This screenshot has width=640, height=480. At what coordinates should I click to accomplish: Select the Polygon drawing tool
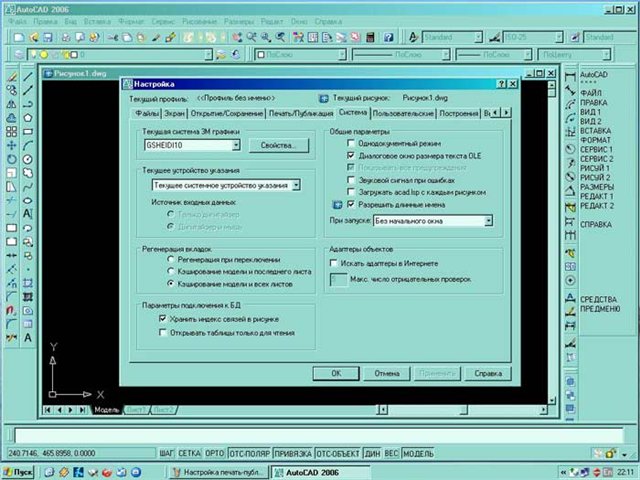pyautogui.click(x=28, y=118)
